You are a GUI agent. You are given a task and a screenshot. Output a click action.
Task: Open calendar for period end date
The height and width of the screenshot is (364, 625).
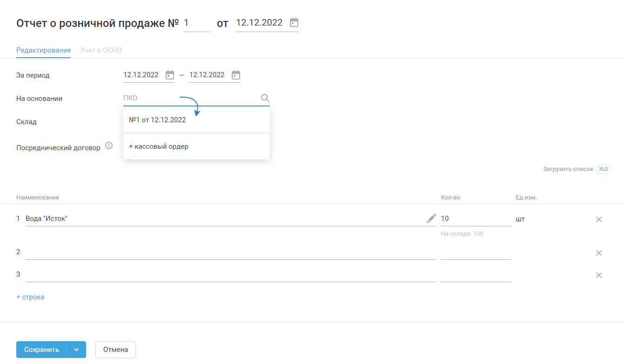click(236, 75)
